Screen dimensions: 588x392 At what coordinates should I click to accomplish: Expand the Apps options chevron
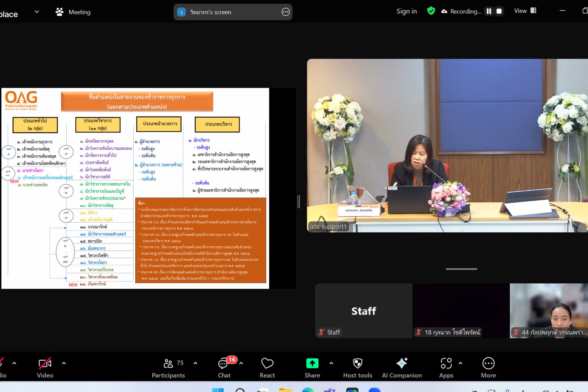coord(461,363)
